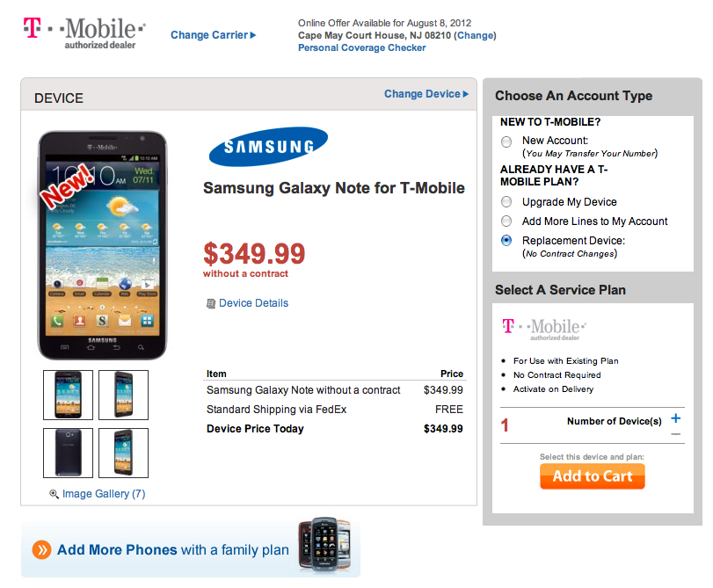The width and height of the screenshot is (713, 588).
Task: Choose Add More Lines to My Account
Action: pyautogui.click(x=506, y=221)
